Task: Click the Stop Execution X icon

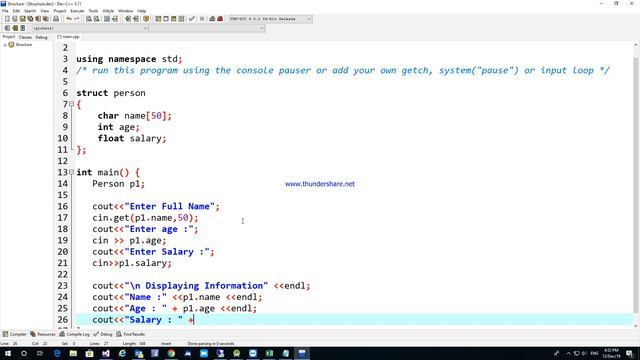Action: pos(202,19)
